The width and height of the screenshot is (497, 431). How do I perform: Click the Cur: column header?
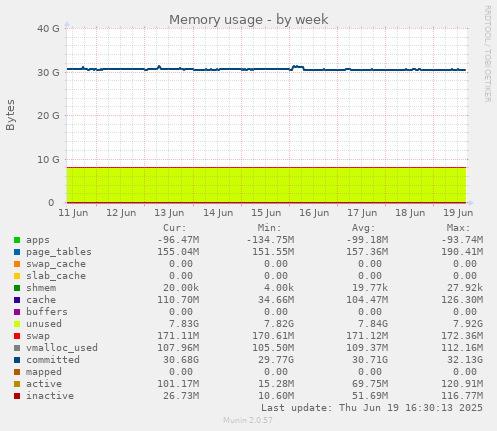pos(175,228)
